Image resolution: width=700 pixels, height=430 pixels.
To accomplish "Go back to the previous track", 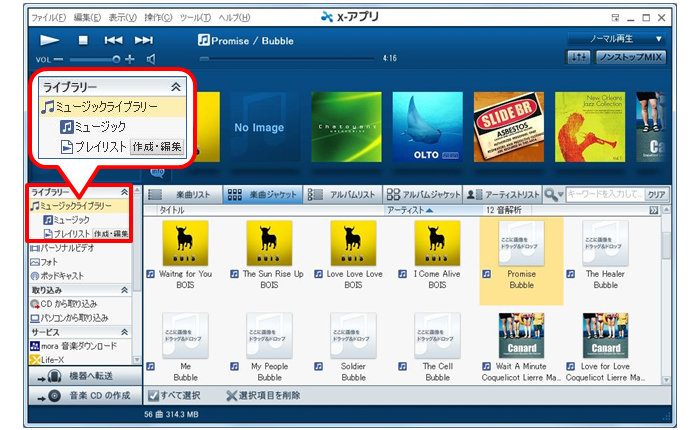I will pyautogui.click(x=114, y=40).
